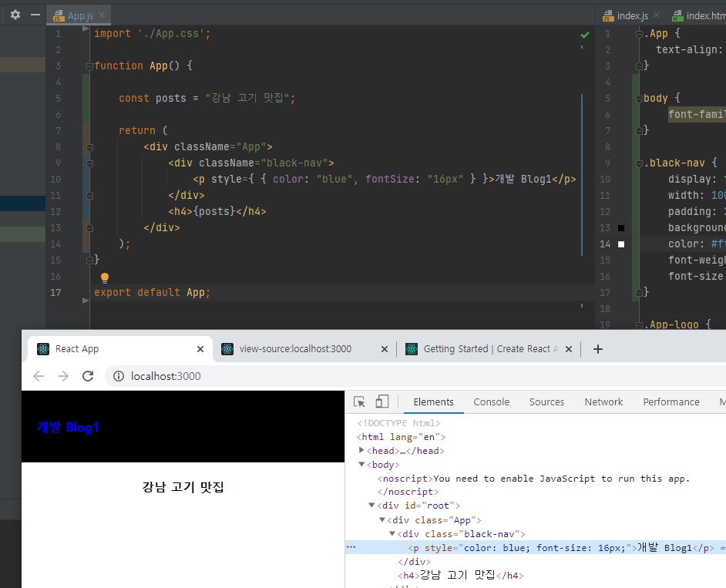Click the black color swatch at CSS line 13
This screenshot has width=726, height=588.
[x=621, y=228]
